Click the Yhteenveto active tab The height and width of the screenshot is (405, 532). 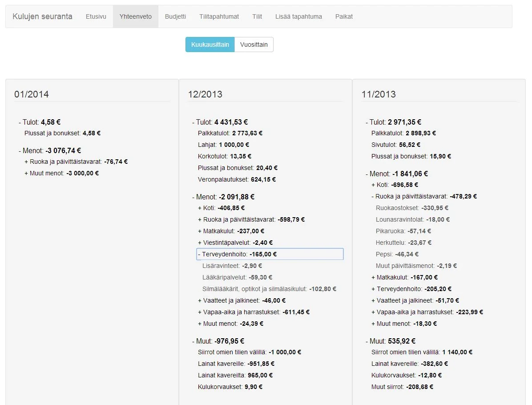click(x=135, y=16)
